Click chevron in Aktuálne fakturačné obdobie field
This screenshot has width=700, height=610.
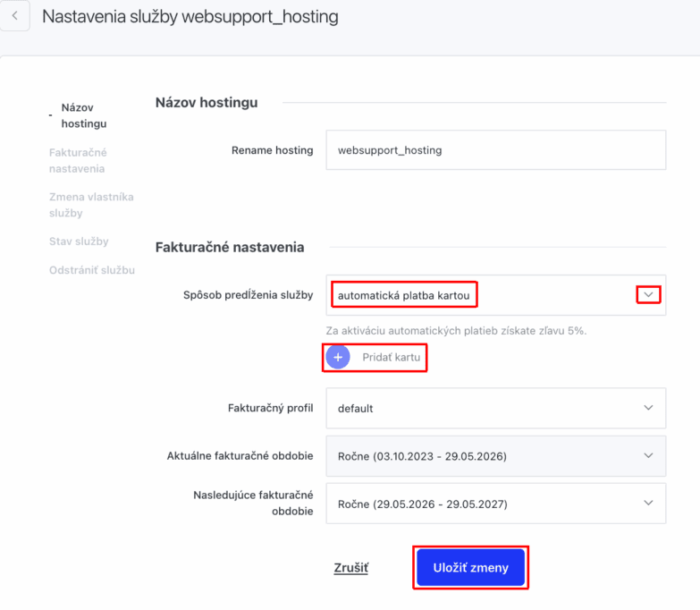[x=649, y=456]
